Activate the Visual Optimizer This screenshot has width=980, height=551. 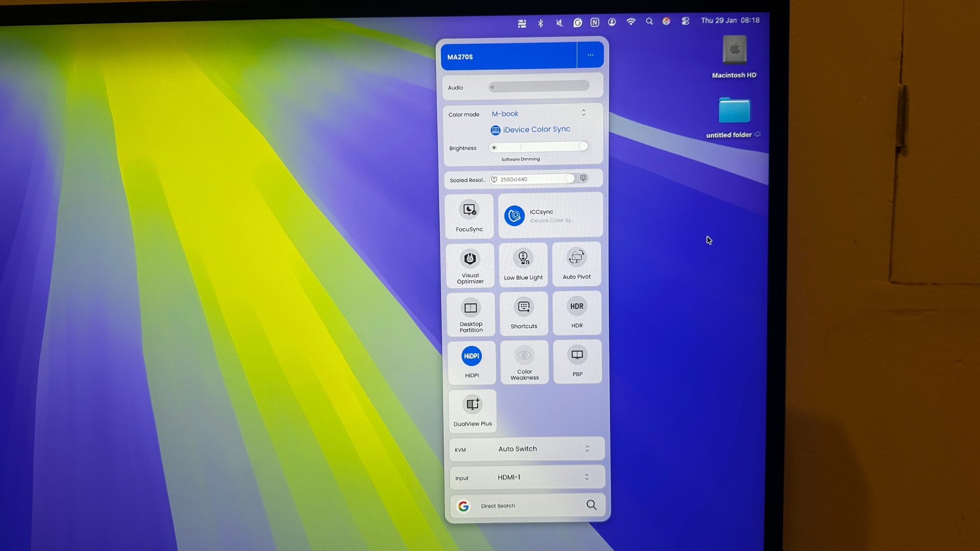[x=470, y=265]
